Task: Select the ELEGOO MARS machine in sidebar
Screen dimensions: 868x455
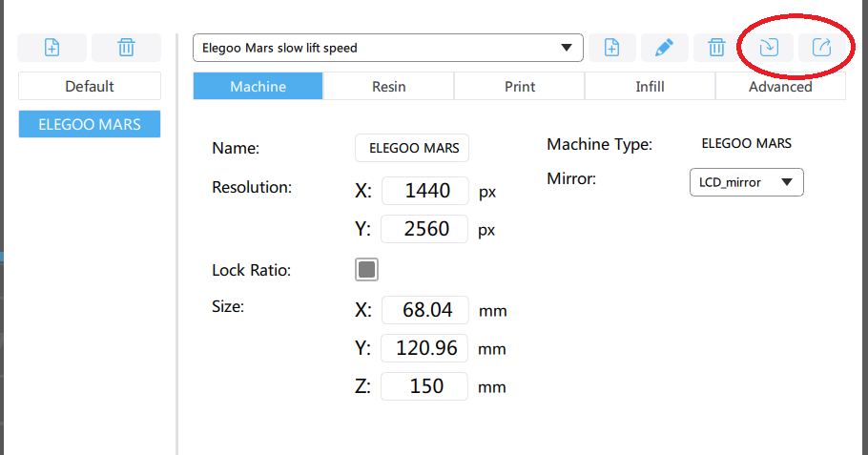Action: click(x=90, y=124)
